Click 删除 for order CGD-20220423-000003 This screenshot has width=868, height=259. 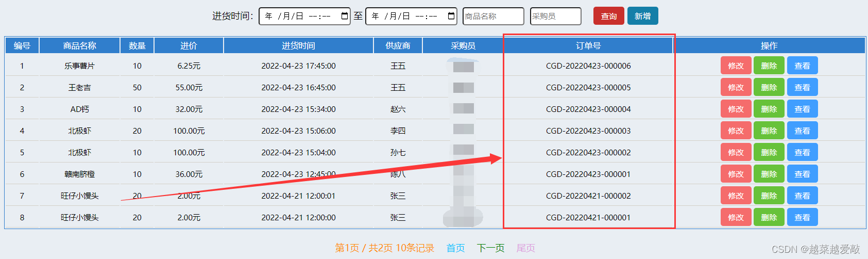769,131
